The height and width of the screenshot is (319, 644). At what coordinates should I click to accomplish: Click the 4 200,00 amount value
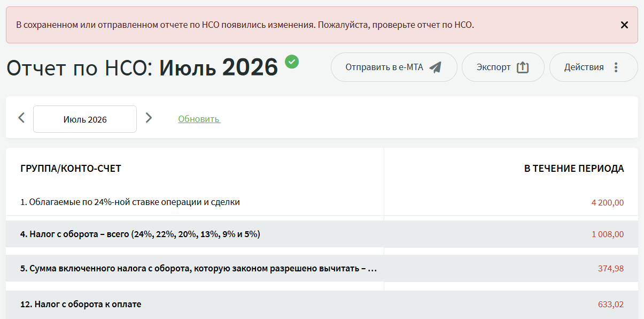(x=608, y=203)
